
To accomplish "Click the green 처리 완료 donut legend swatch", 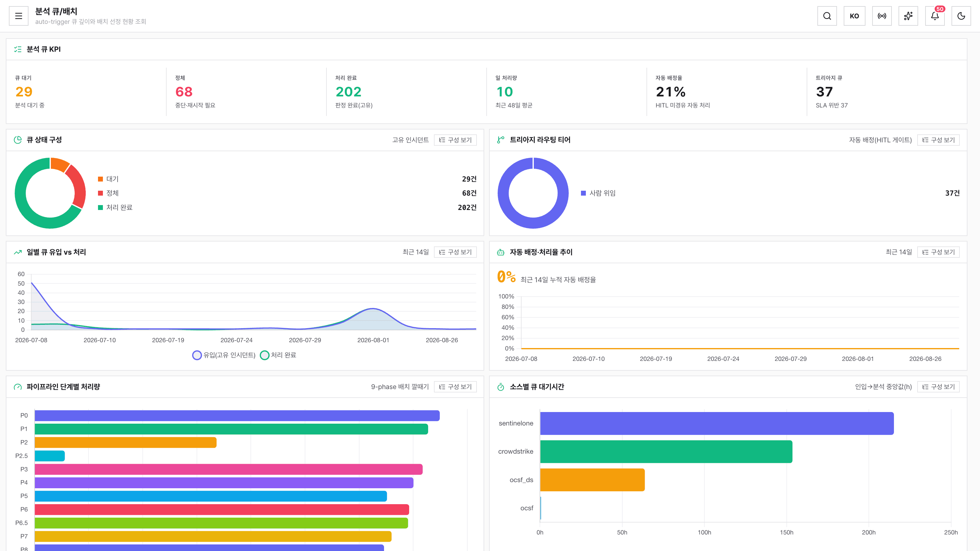I will 100,208.
